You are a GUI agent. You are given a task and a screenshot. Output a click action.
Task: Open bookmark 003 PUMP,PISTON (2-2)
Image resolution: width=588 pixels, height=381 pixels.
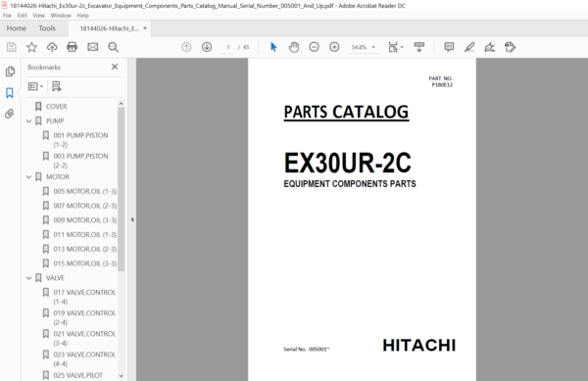pos(80,161)
